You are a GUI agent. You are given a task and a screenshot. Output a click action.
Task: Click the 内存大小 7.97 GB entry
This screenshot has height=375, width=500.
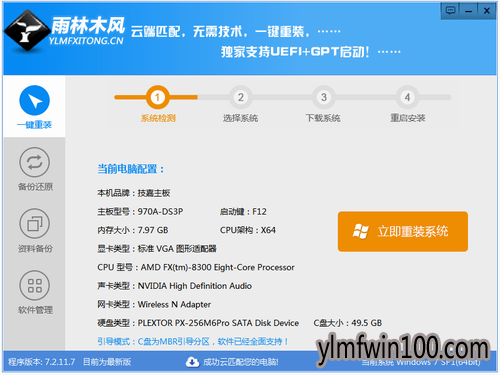point(133,230)
